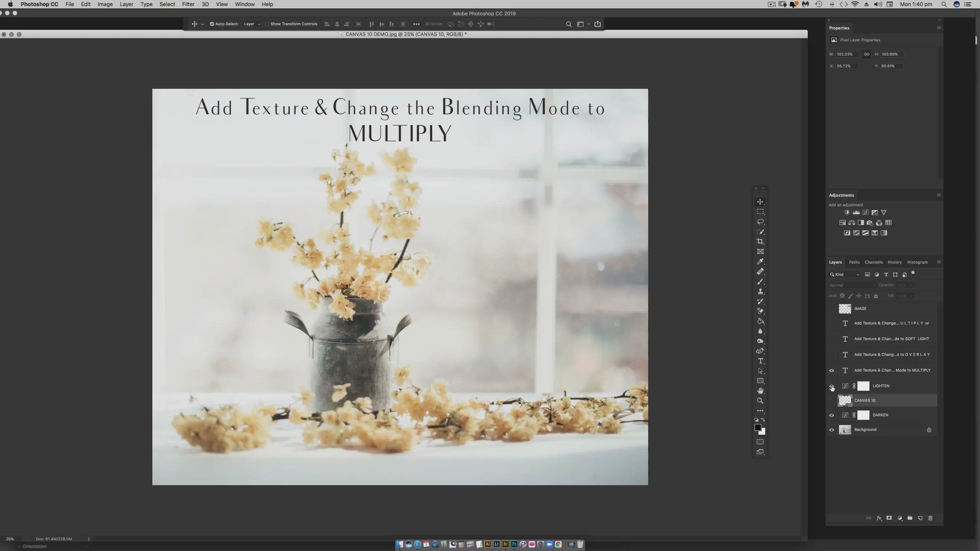Select the Horizontal Type tool
The width and height of the screenshot is (980, 551).
[x=760, y=361]
